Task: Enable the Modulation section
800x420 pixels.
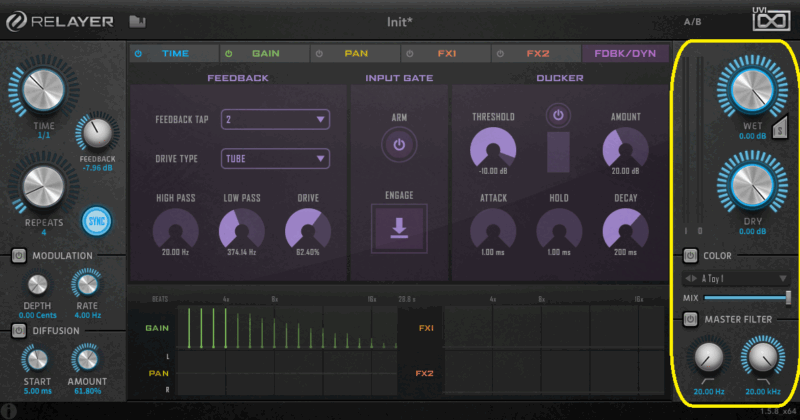Action: pos(18,256)
